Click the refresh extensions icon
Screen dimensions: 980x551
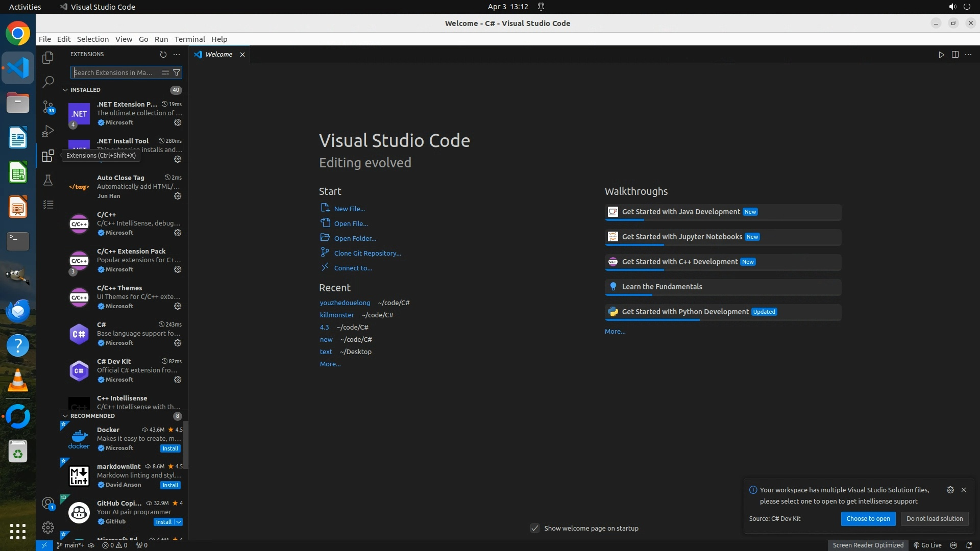pos(163,54)
